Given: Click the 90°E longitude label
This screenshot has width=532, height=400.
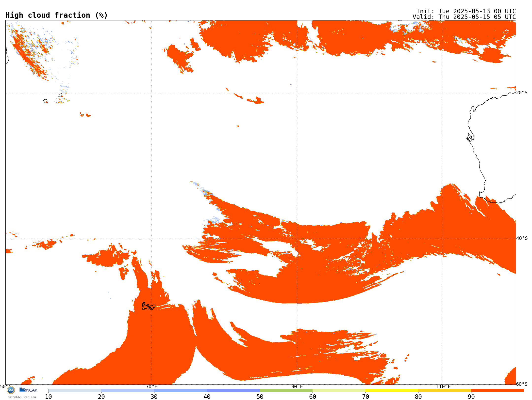Looking at the screenshot, I should 297,387.
